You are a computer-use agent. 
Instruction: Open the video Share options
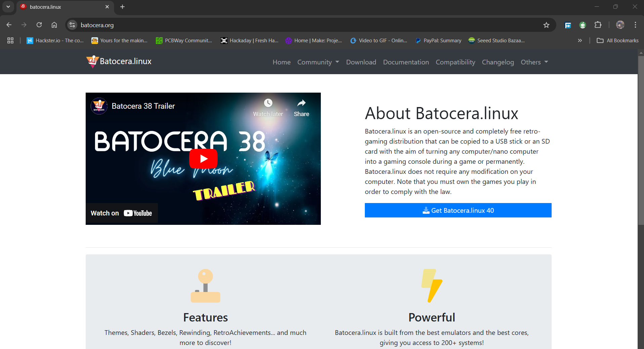click(301, 106)
